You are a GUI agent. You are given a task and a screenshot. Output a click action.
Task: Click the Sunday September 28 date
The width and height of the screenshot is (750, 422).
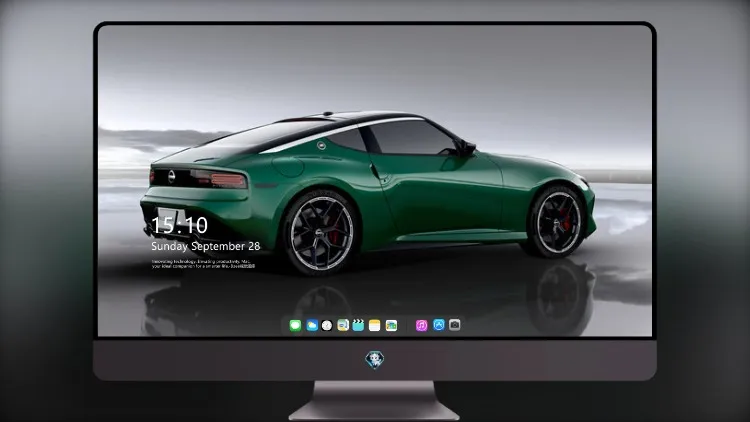point(206,246)
